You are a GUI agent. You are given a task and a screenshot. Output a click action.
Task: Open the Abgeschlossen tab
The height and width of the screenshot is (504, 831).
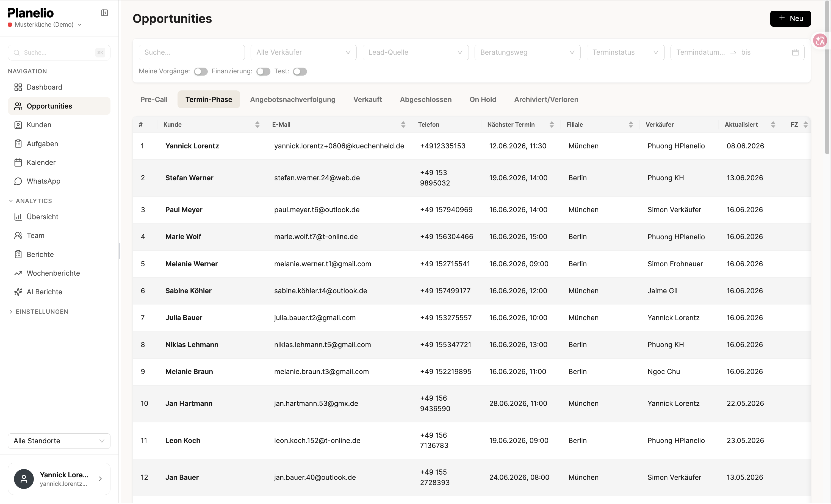(x=426, y=99)
